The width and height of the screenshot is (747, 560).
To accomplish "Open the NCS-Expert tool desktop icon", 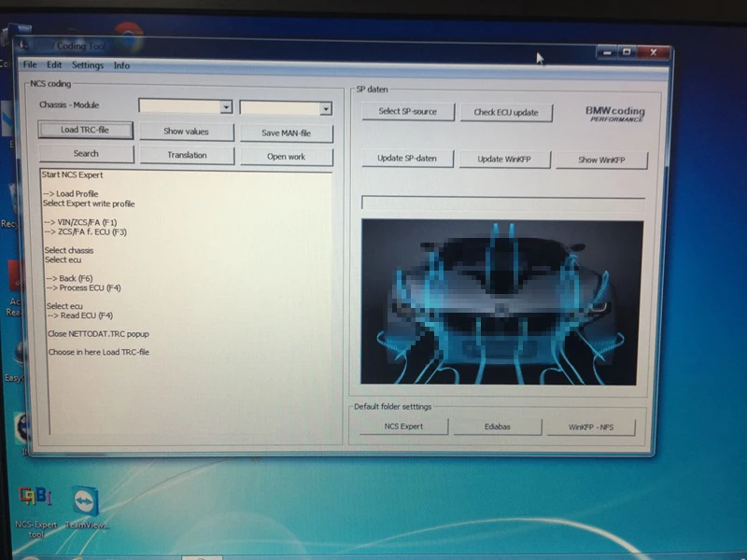I will [35, 511].
